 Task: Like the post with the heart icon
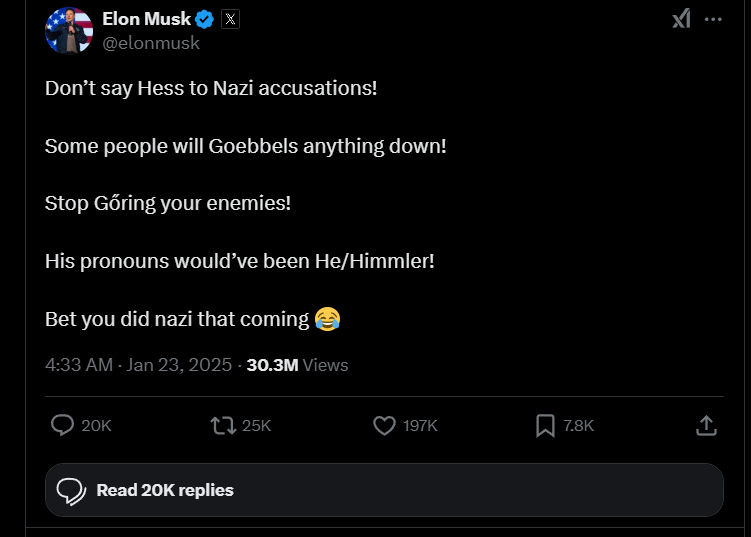tap(384, 426)
